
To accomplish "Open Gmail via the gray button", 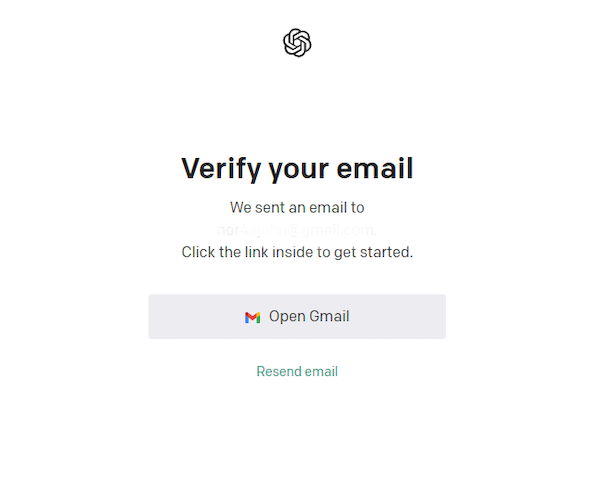I will pyautogui.click(x=297, y=317).
